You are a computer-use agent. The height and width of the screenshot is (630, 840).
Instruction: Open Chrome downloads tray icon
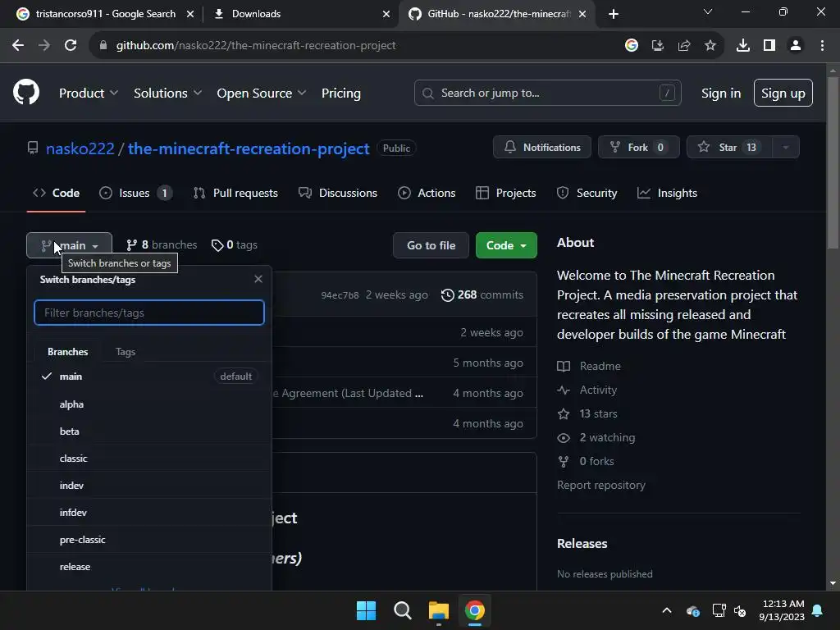(x=743, y=46)
